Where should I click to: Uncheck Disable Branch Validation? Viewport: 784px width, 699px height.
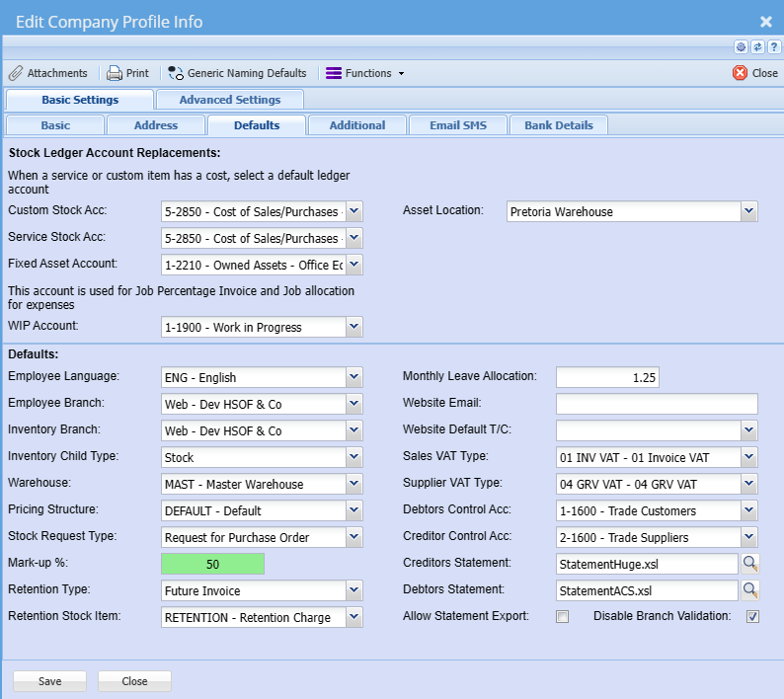point(752,616)
